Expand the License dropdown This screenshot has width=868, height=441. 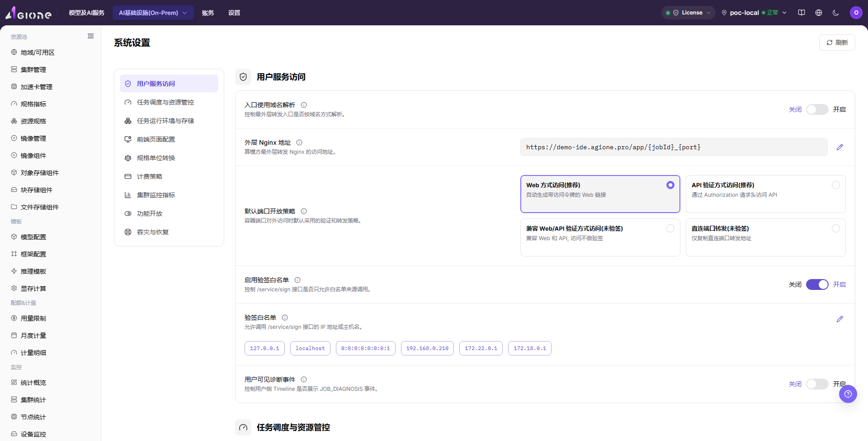point(689,13)
